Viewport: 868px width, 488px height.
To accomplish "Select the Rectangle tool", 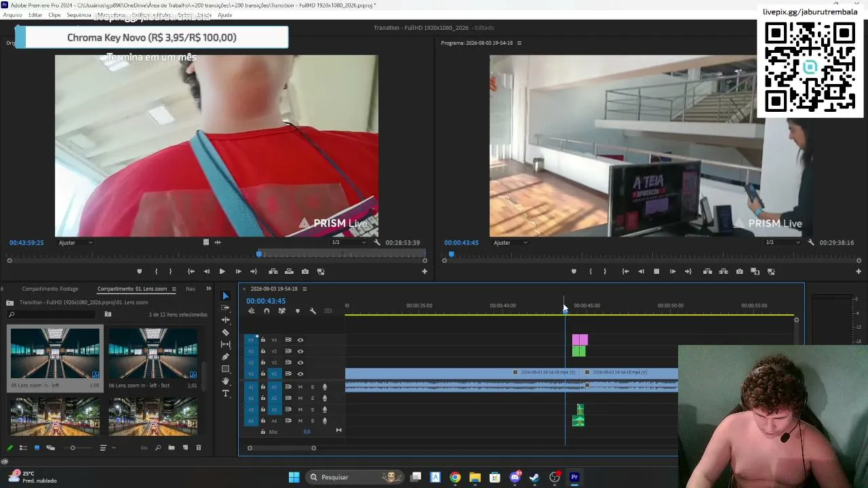I will [226, 369].
